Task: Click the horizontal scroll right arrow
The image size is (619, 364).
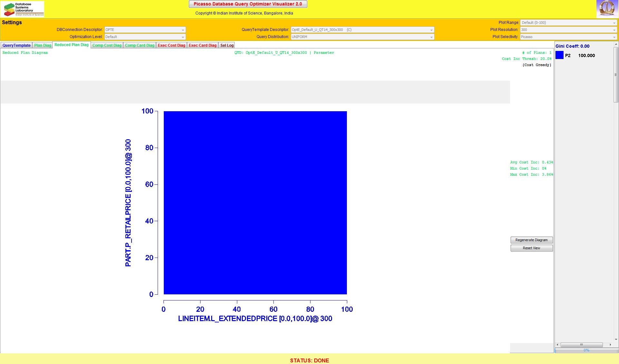Action: tap(610, 345)
